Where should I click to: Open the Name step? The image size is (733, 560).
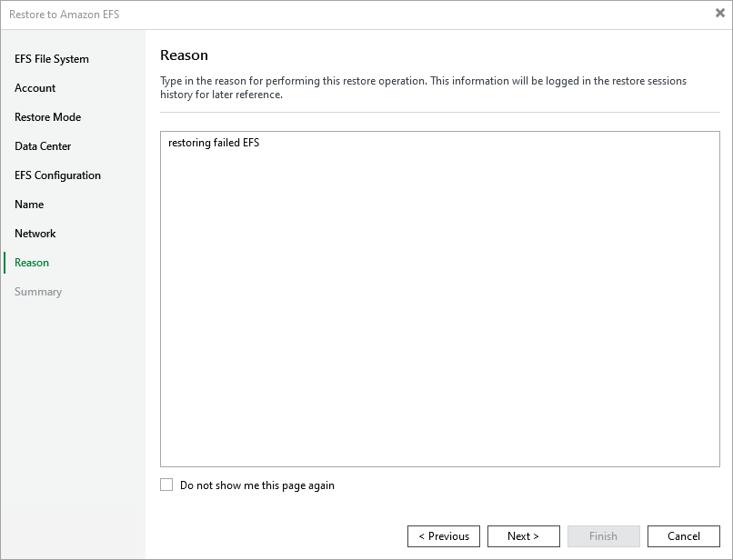coord(29,205)
